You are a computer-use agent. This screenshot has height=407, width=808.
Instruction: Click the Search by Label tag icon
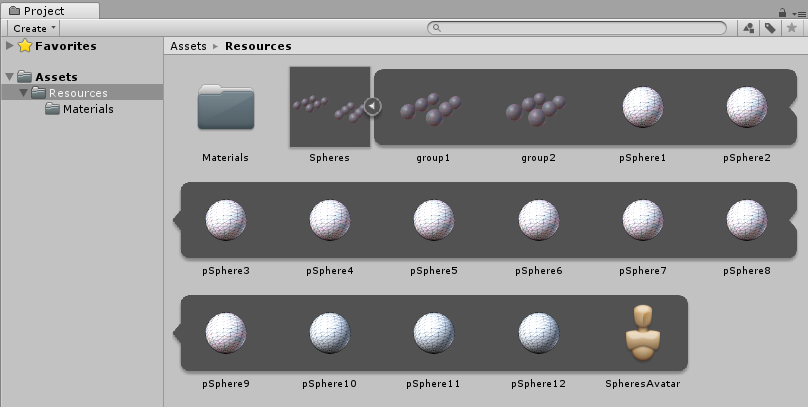[770, 28]
